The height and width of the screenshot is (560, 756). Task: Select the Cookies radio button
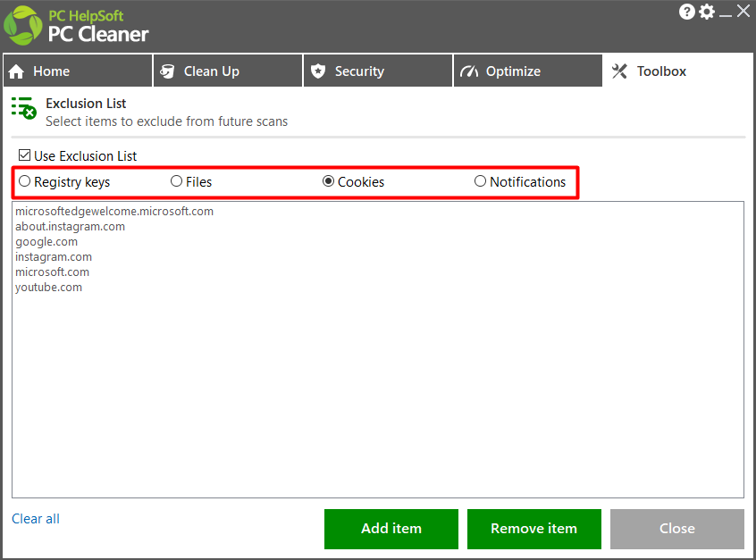coord(328,181)
